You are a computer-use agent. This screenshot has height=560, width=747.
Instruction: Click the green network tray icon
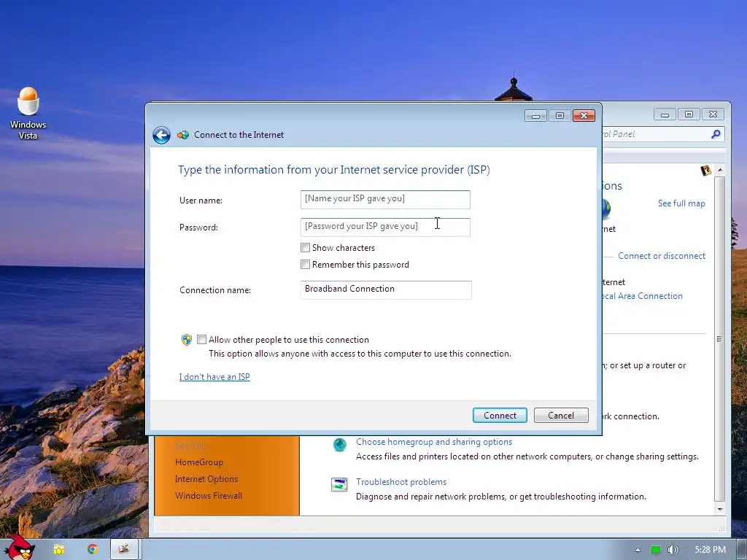point(656,550)
